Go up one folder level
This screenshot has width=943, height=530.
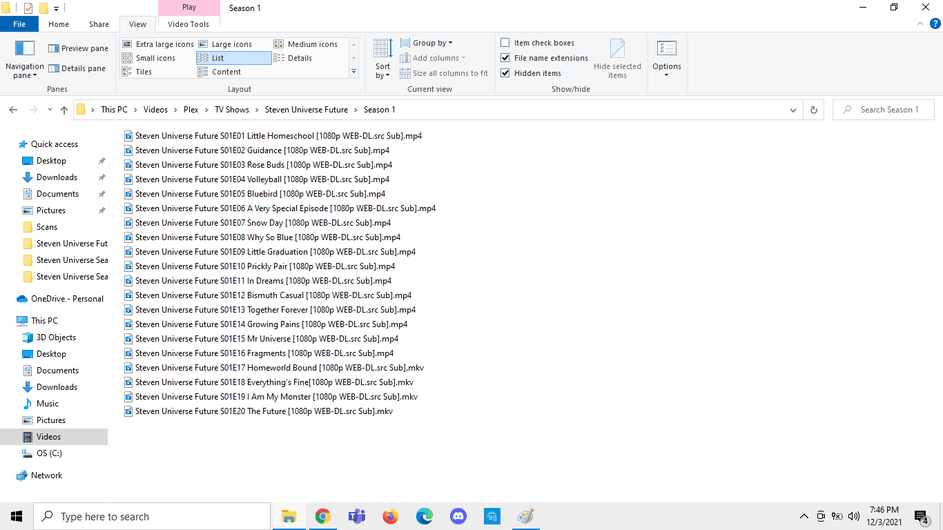tap(64, 110)
